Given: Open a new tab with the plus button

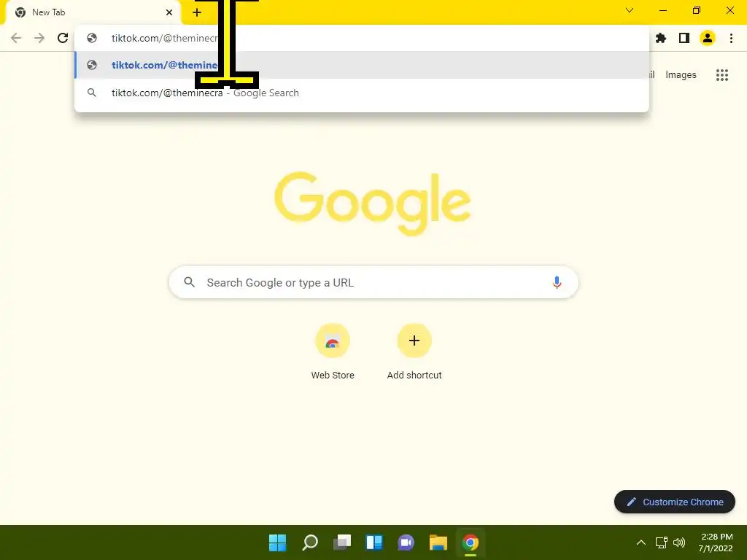Looking at the screenshot, I should [197, 12].
